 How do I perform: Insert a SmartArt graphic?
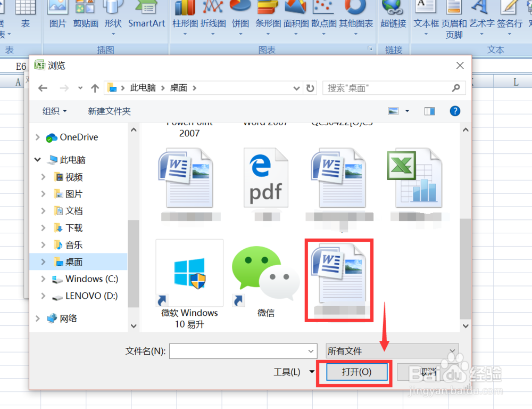tap(146, 14)
